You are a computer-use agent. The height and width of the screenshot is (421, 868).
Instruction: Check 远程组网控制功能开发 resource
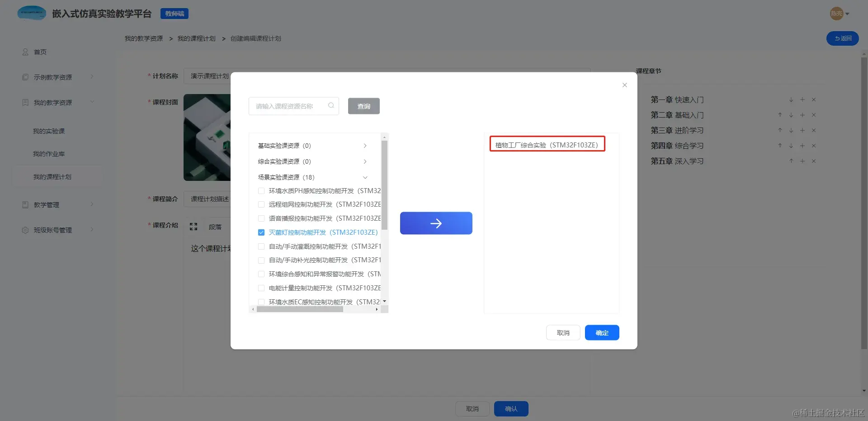(x=261, y=204)
